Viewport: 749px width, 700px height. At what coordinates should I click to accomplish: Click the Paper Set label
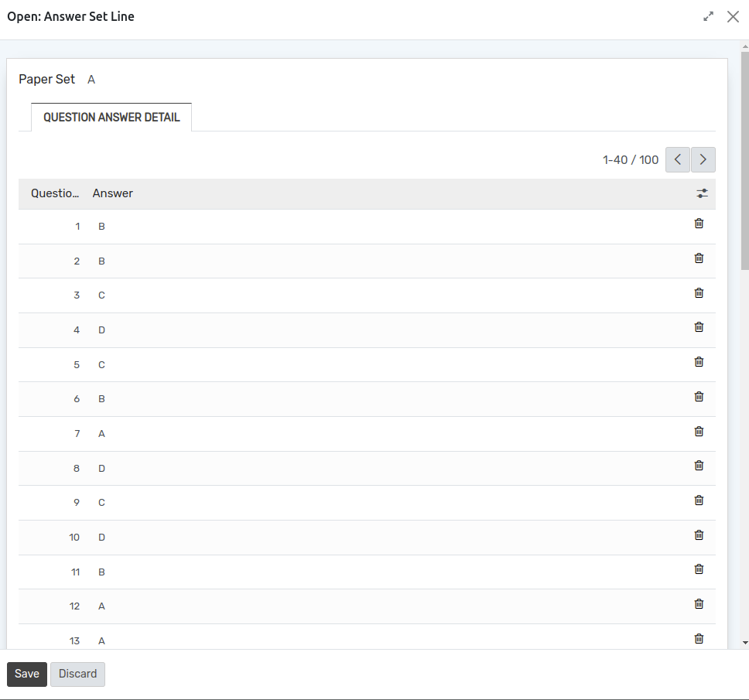pyautogui.click(x=46, y=79)
